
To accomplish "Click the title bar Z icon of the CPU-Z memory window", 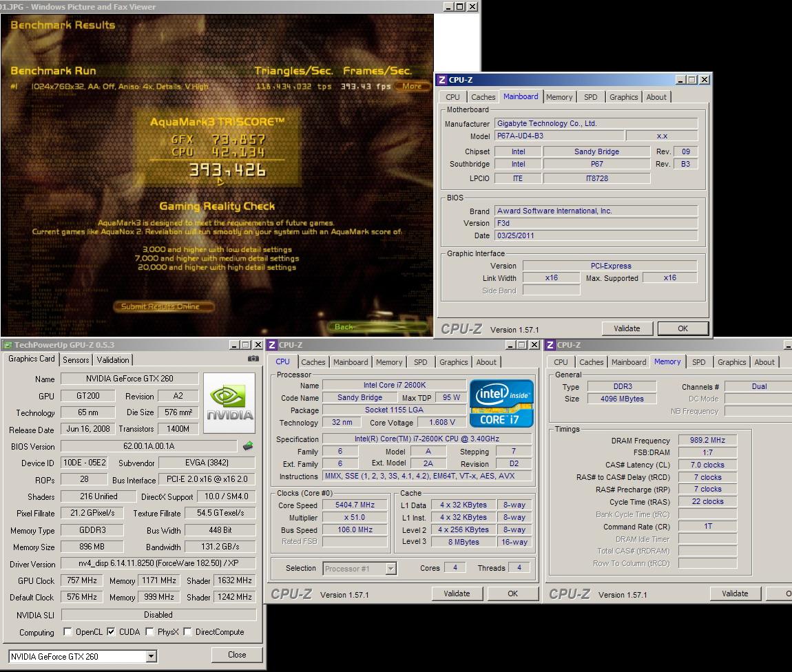I will (x=550, y=345).
